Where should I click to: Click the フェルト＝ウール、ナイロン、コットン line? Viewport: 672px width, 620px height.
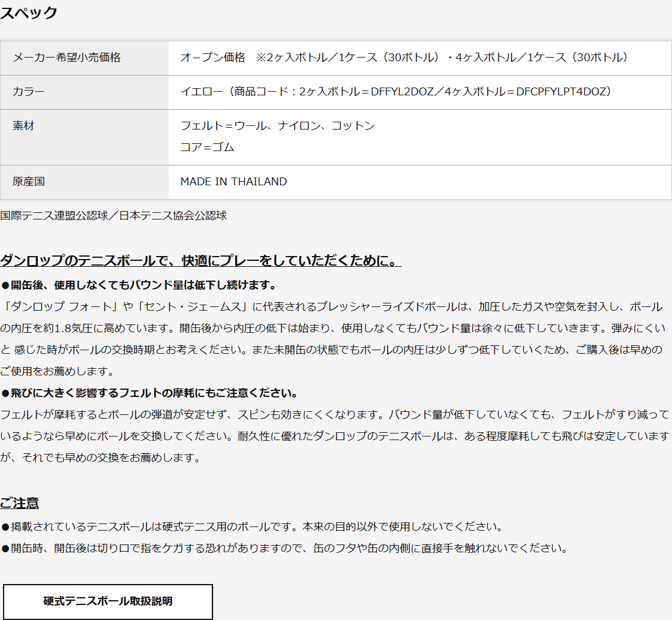pyautogui.click(x=278, y=125)
